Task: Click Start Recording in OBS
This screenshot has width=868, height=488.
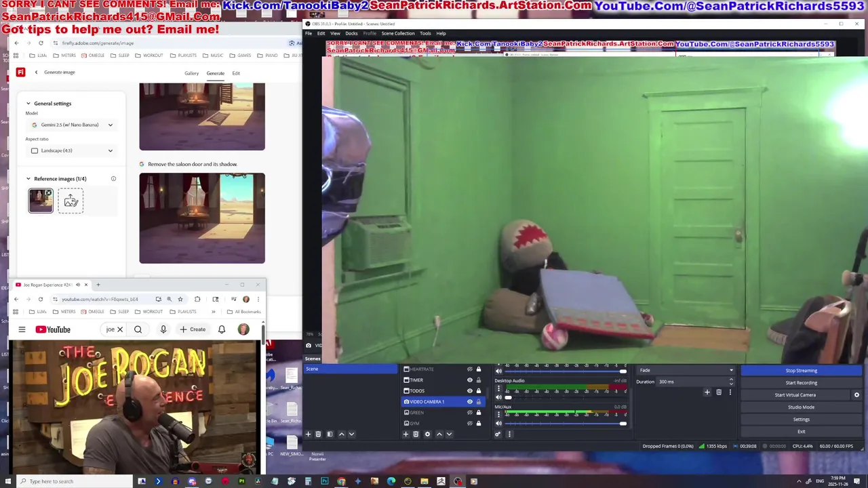Action: [801, 383]
